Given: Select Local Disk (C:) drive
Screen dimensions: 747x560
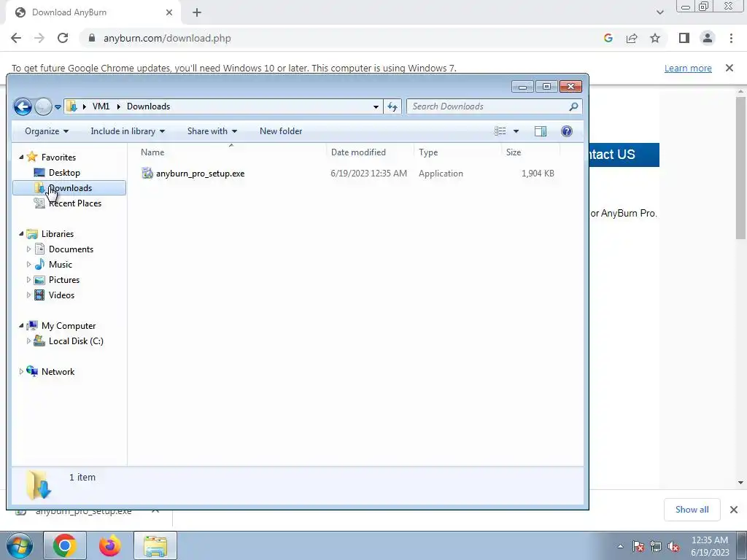Looking at the screenshot, I should (x=76, y=341).
